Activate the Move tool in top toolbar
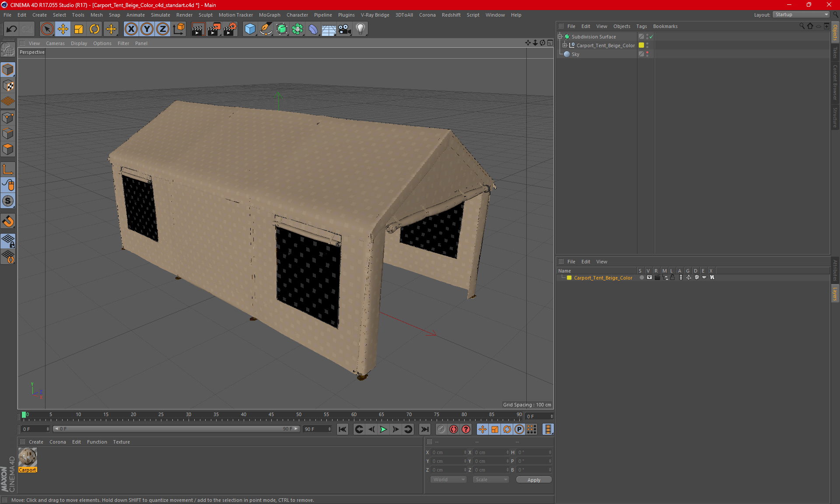Screen dimensions: 840x504 pyautogui.click(x=63, y=29)
